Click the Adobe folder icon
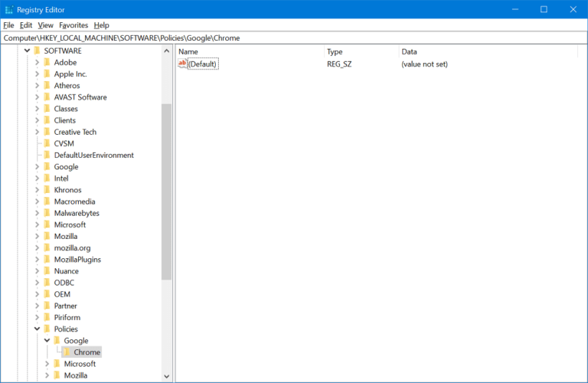Viewport: 588px width, 383px height. 47,62
